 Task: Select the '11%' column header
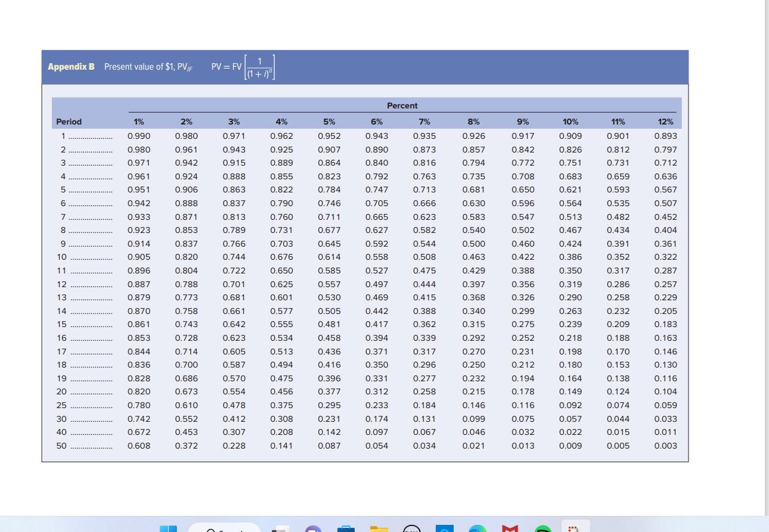coord(618,122)
